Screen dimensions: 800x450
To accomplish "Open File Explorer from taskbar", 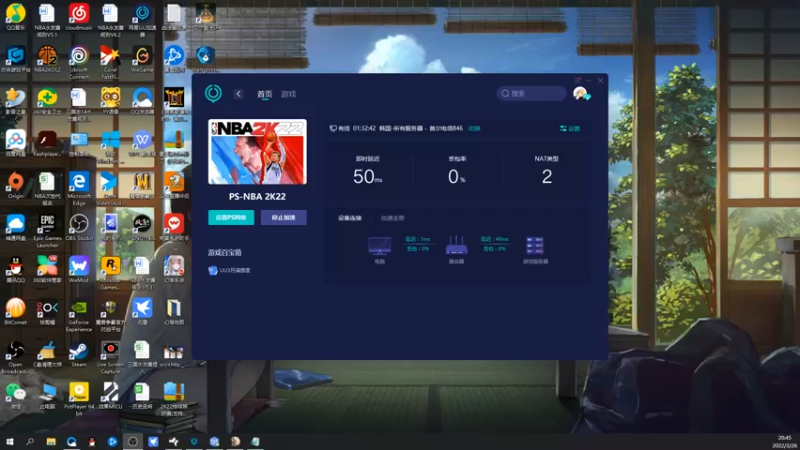I will 51,442.
